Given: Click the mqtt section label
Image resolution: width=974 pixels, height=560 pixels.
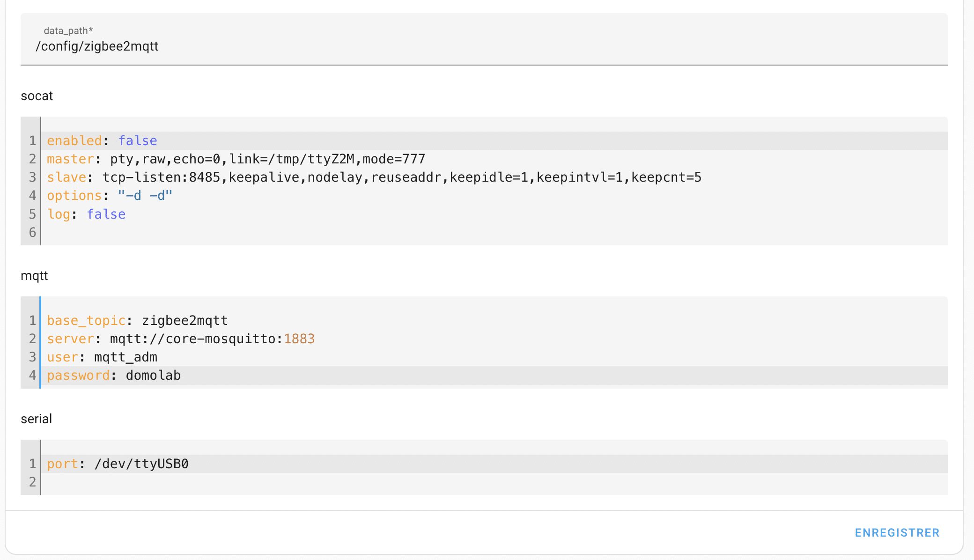Looking at the screenshot, I should pos(34,276).
